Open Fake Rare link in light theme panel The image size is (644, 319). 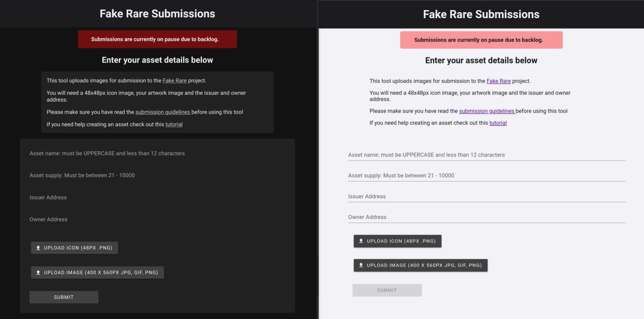pyautogui.click(x=499, y=81)
